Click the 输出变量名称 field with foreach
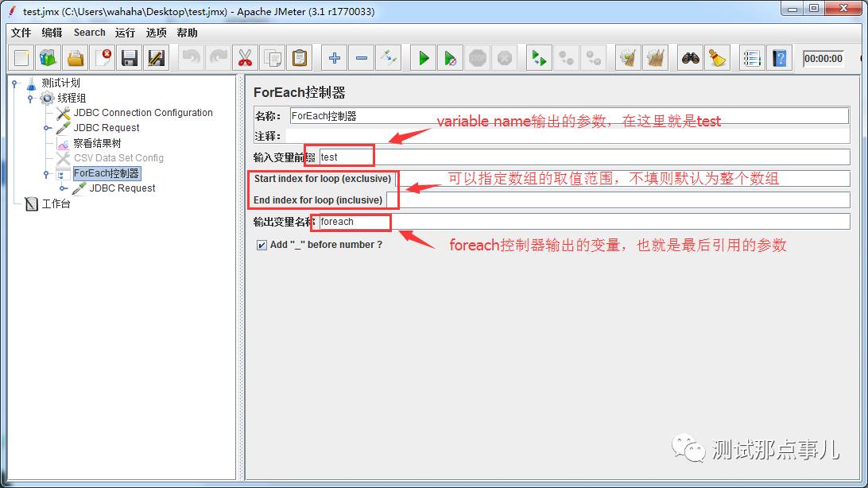This screenshot has width=868, height=488. tap(584, 222)
